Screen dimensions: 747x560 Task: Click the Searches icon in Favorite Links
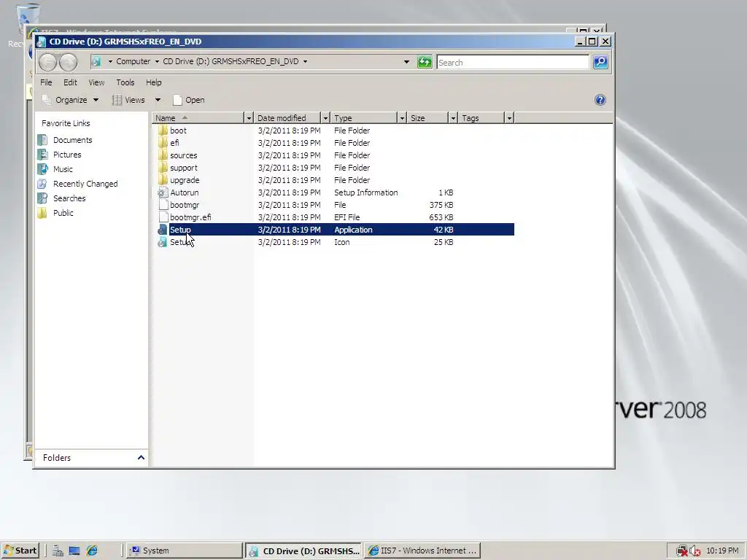tap(42, 198)
